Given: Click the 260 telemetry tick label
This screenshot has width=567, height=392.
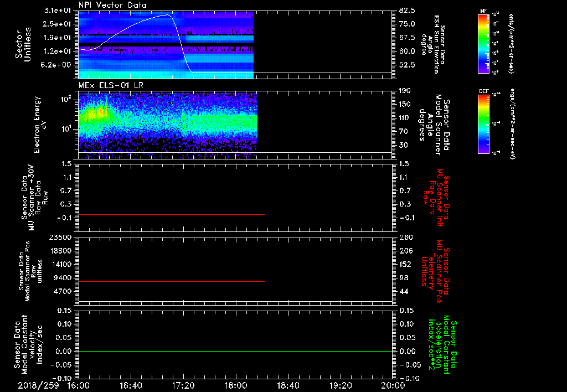Looking at the screenshot, I should 405,238.
